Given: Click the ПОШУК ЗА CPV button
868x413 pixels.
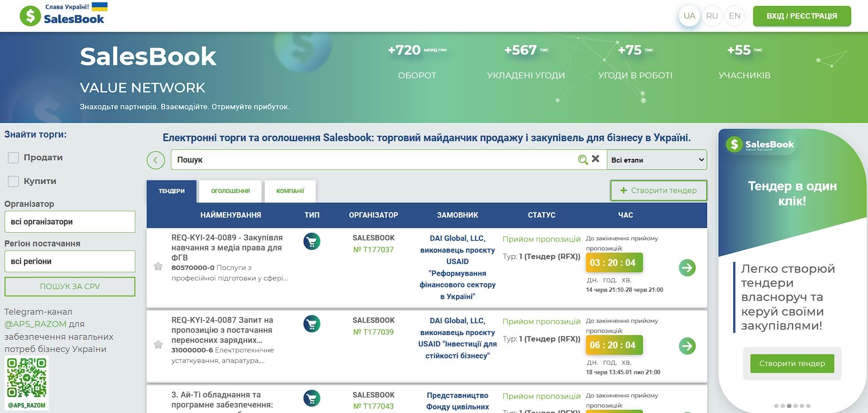Looking at the screenshot, I should (x=70, y=286).
